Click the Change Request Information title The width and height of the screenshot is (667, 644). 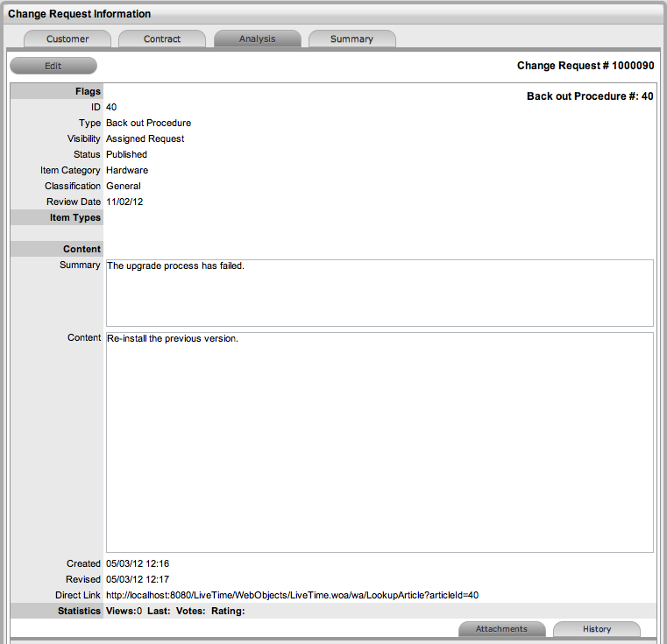click(x=80, y=14)
